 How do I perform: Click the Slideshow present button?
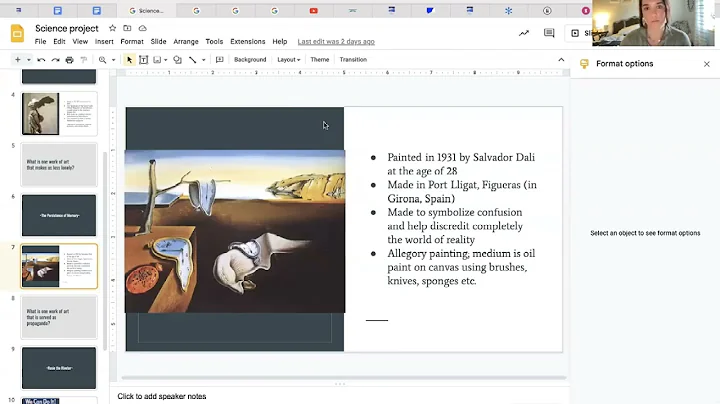coord(580,33)
